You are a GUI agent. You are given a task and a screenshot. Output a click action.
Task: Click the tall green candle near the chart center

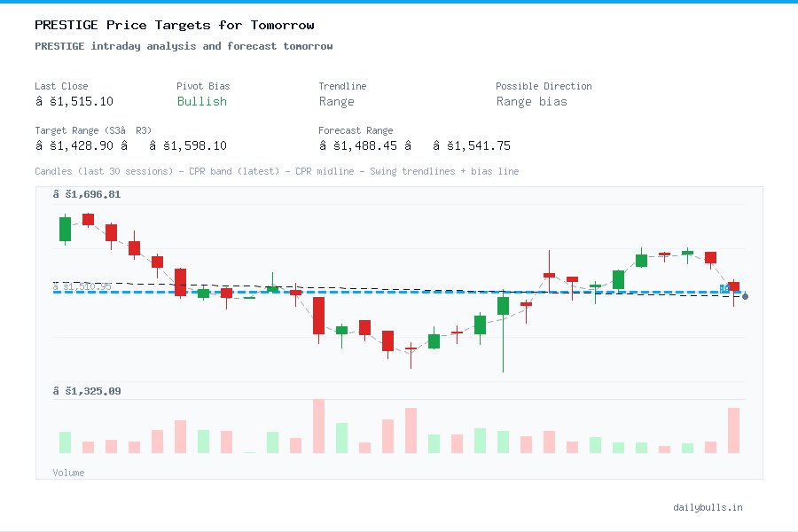pos(503,304)
